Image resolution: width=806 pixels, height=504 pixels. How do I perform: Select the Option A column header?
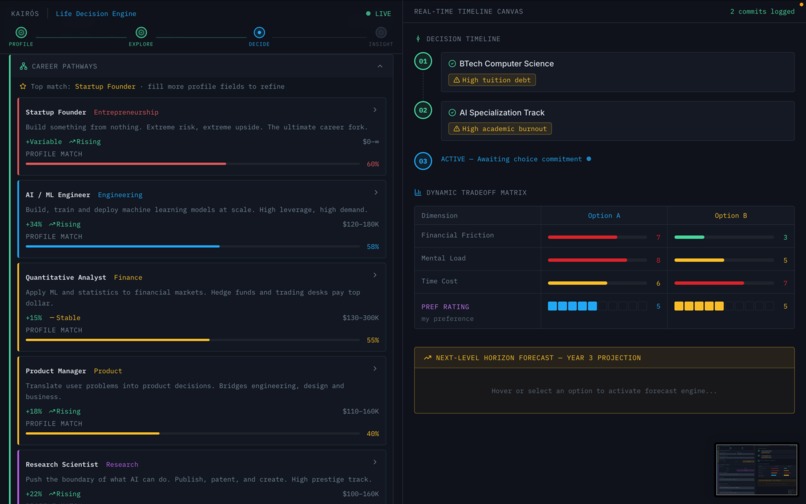pos(604,215)
